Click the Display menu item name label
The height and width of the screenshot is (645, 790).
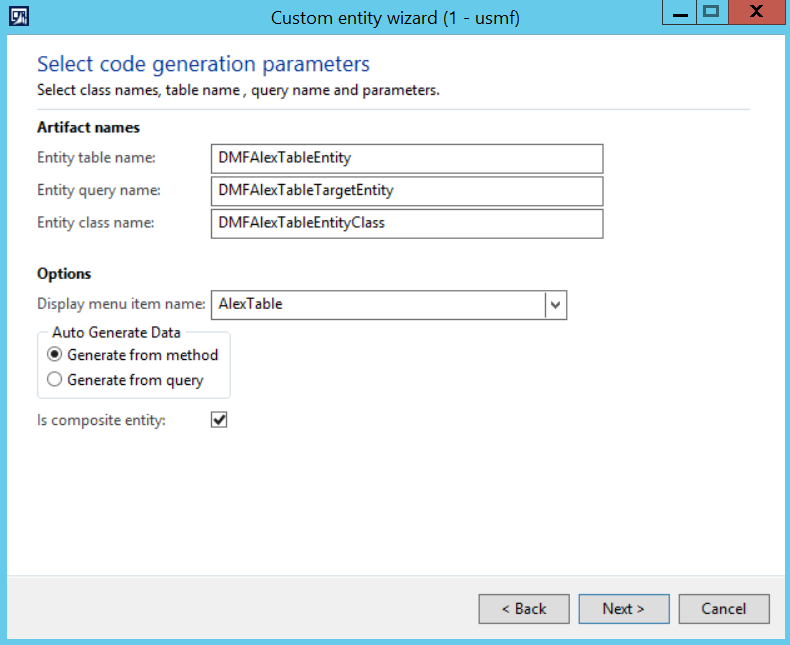point(121,304)
